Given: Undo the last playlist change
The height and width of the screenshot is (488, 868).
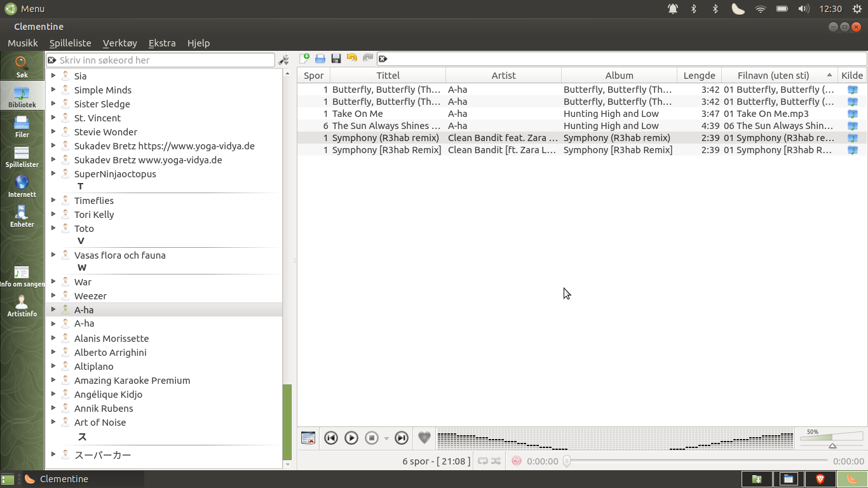Looking at the screenshot, I should pos(351,58).
